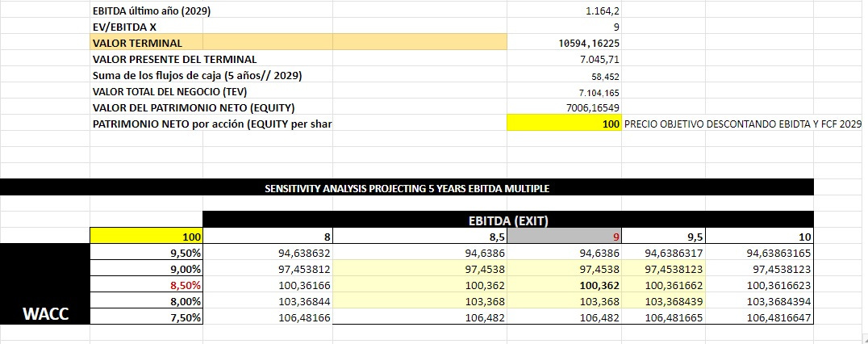The height and width of the screenshot is (344, 868).
Task: Click the cell 106,4816647
Action: [x=759, y=317]
